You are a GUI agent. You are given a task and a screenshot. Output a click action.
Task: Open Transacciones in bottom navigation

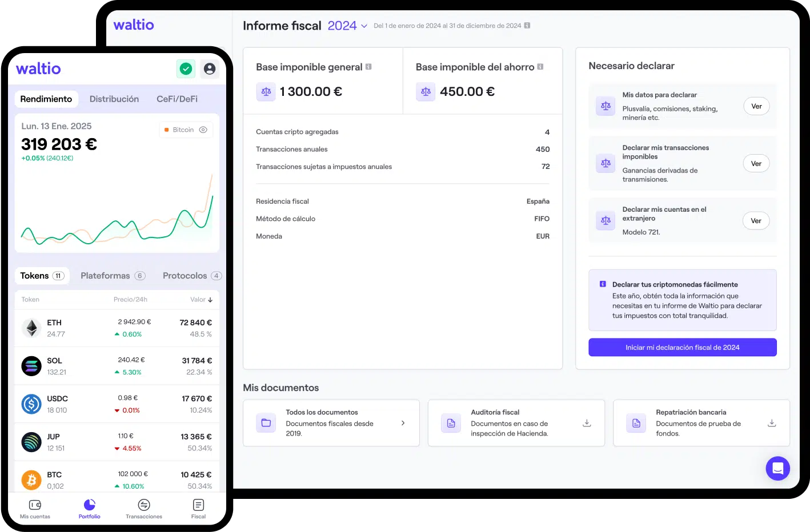click(144, 509)
